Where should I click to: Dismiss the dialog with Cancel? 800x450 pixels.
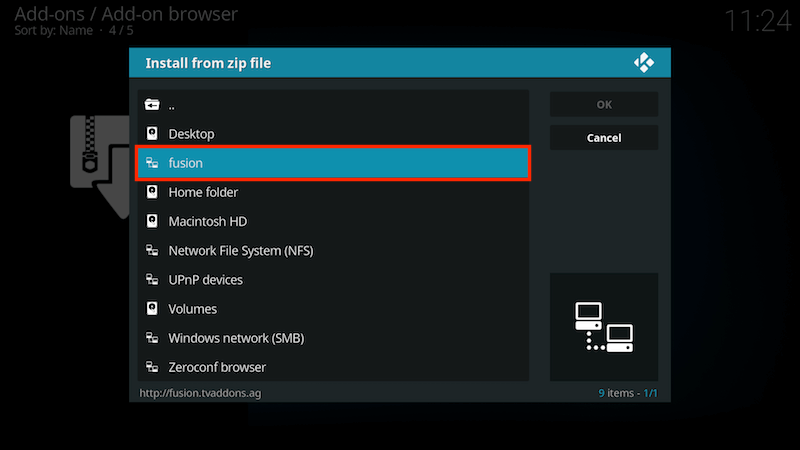604,138
